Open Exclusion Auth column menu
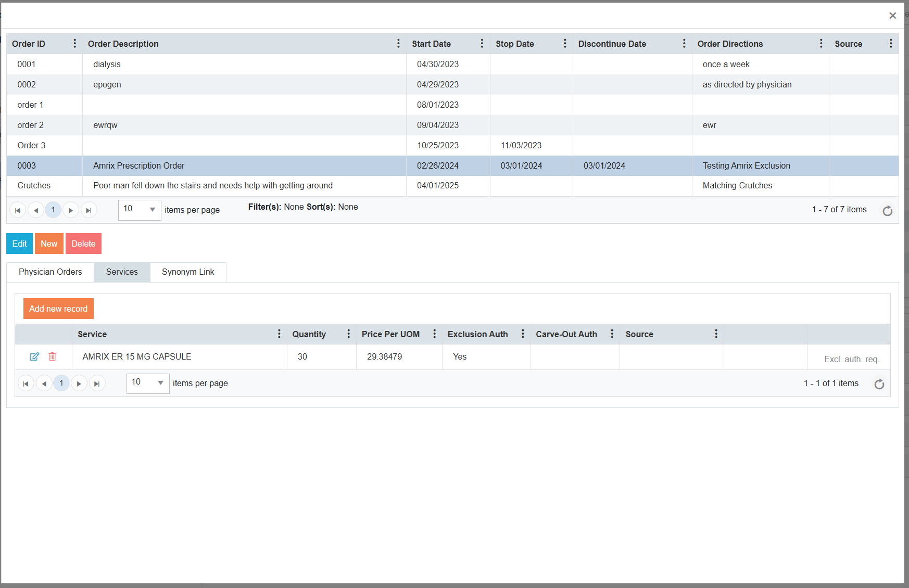Viewport: 909px width, 588px height. coord(523,334)
